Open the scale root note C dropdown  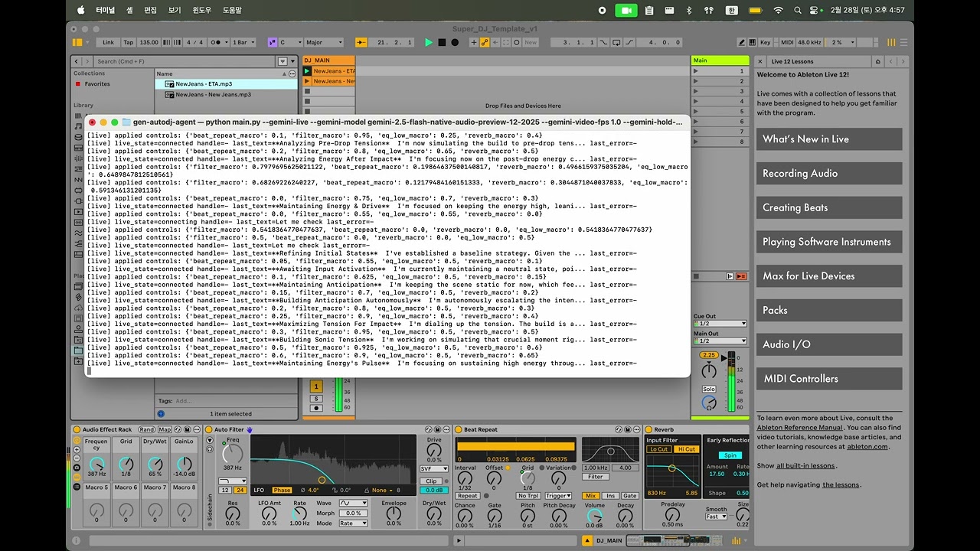(291, 42)
